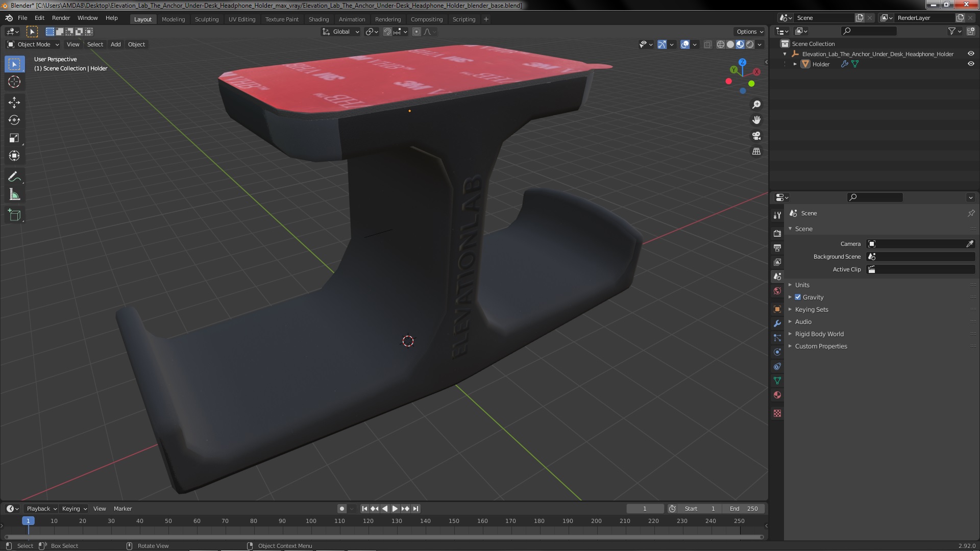The height and width of the screenshot is (551, 980).
Task: Open the Options dropdown in header
Action: pyautogui.click(x=750, y=32)
